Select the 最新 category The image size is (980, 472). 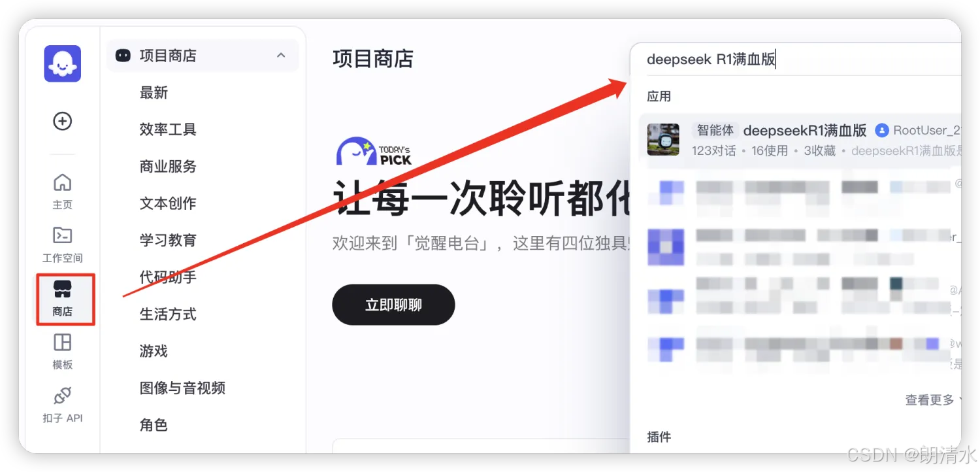coord(154,93)
